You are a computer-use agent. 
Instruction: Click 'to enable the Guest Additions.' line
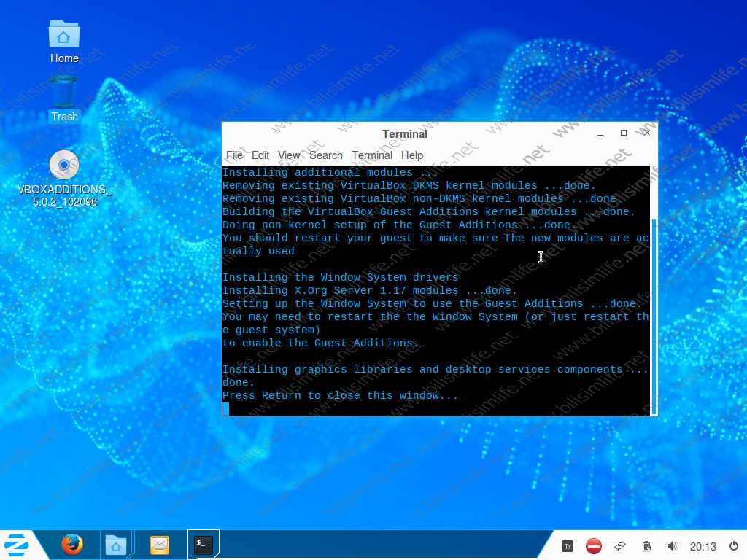(x=320, y=343)
